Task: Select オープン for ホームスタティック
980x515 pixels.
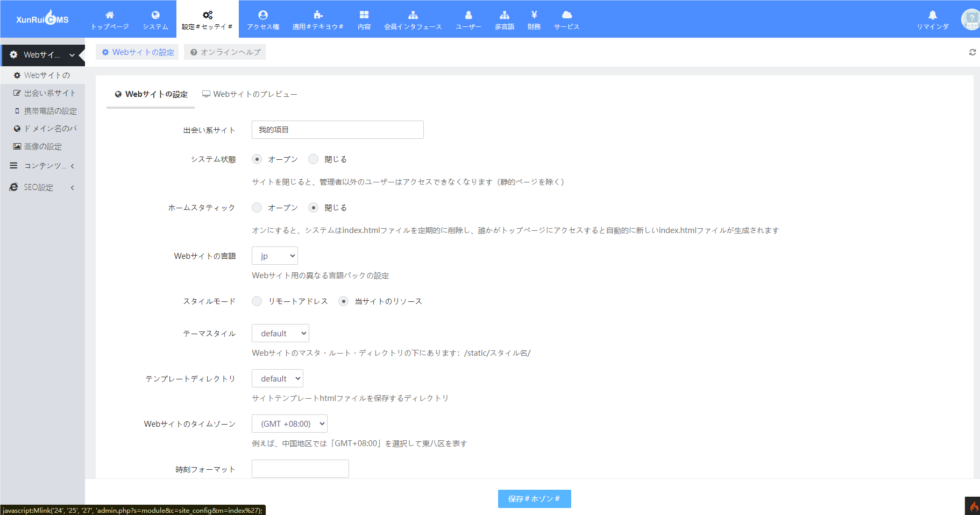Action: point(257,208)
